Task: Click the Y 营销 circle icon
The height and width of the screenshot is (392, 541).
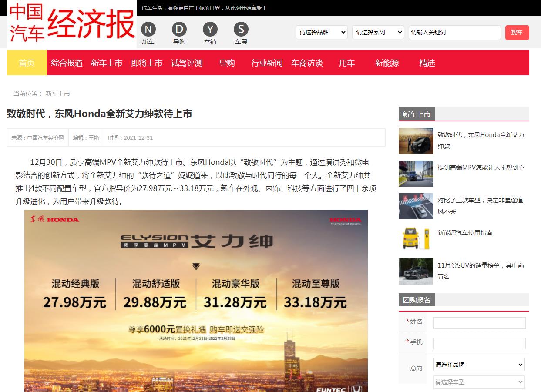Action: [x=210, y=30]
